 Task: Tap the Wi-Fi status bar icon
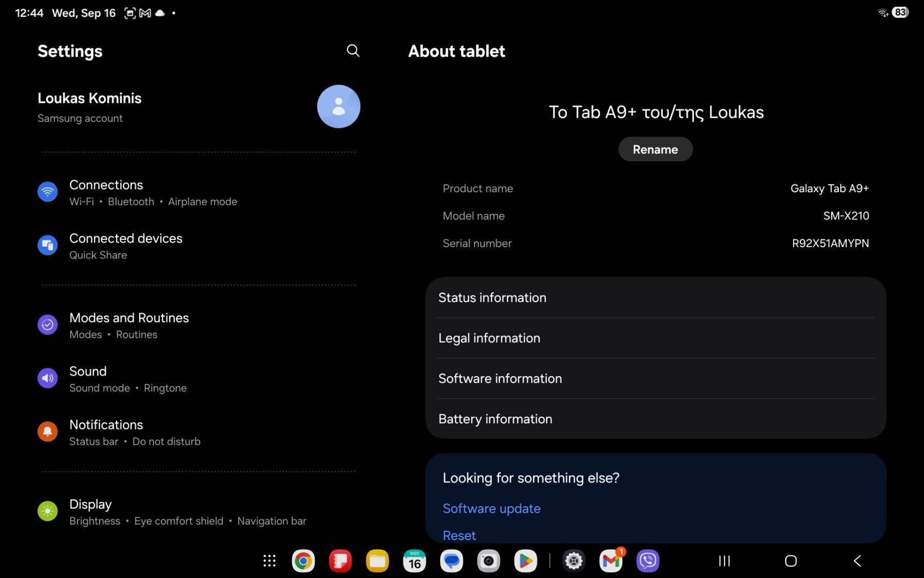[x=883, y=13]
